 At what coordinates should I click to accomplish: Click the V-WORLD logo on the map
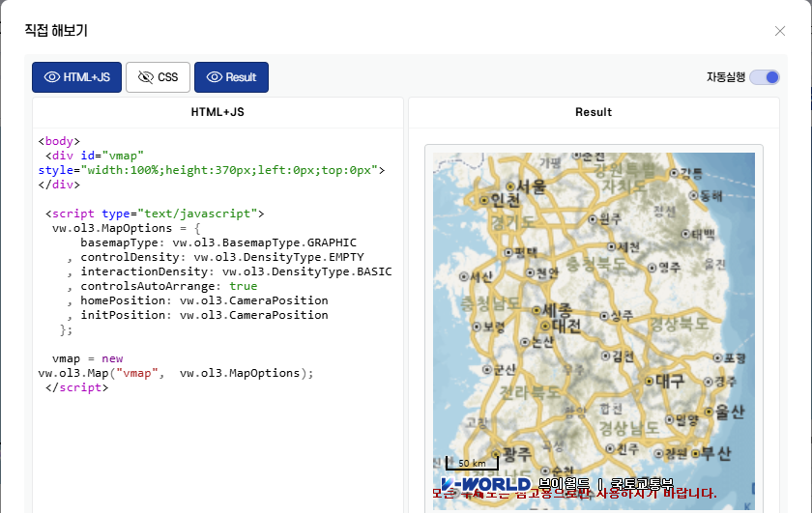[x=485, y=485]
